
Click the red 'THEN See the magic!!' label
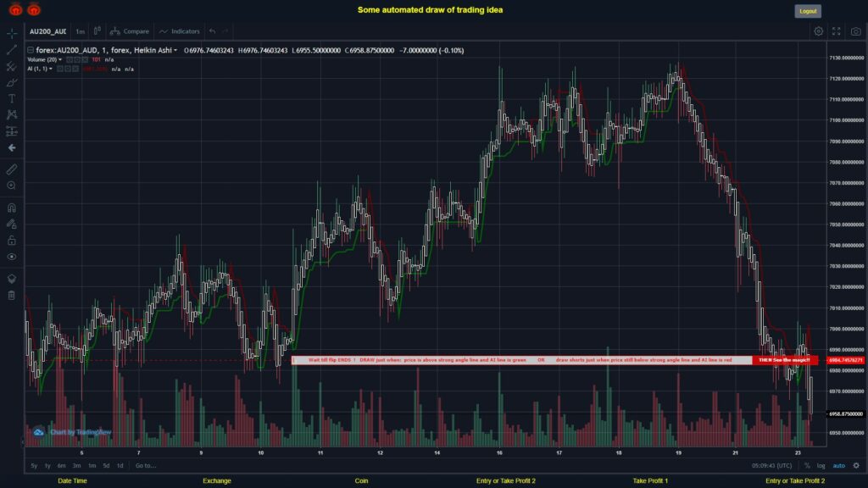tap(784, 360)
